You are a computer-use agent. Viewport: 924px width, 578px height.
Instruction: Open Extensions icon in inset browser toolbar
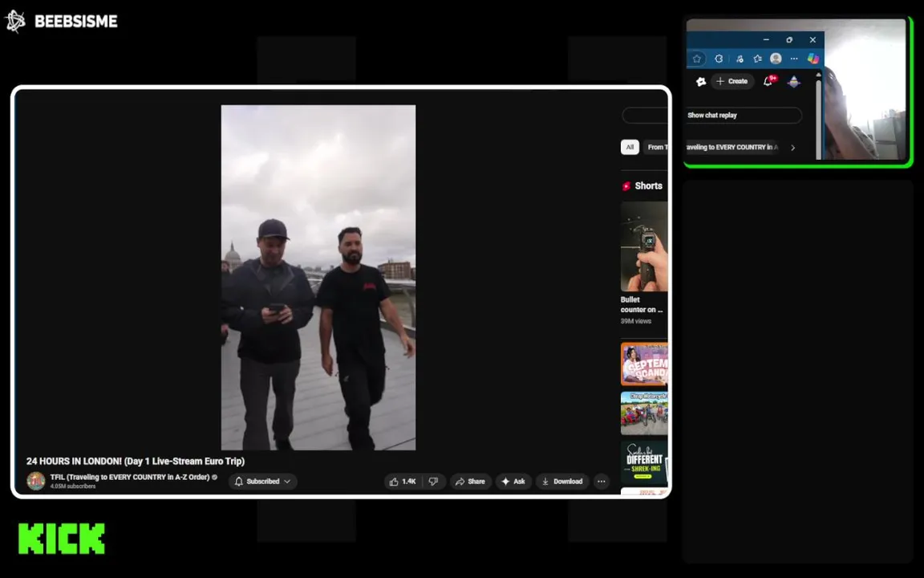719,59
